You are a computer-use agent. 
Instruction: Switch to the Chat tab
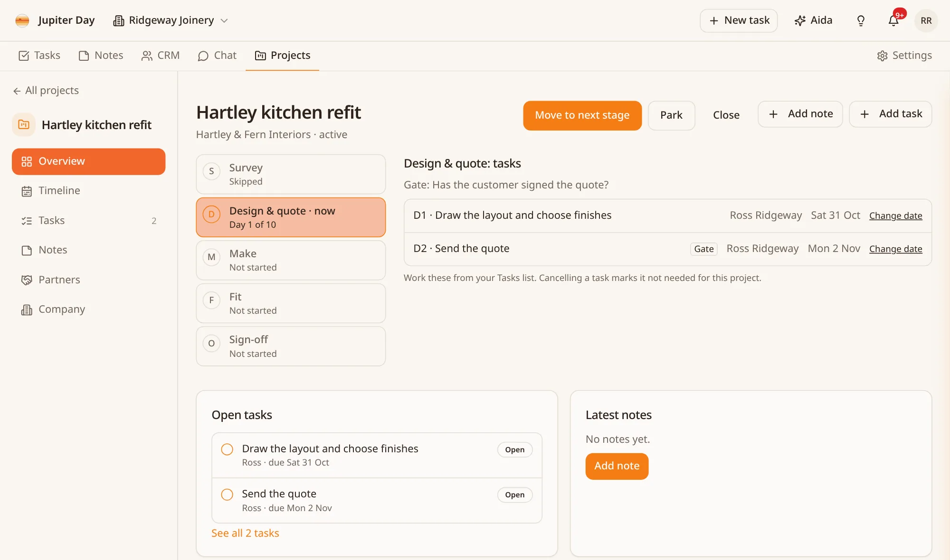pyautogui.click(x=217, y=56)
